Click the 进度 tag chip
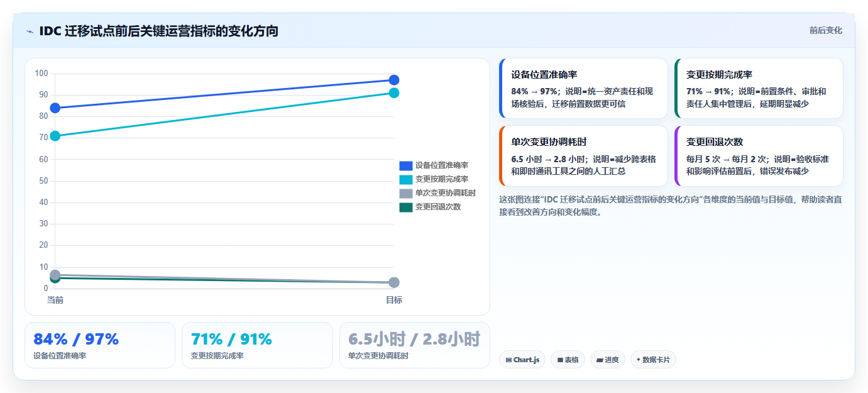This screenshot has width=868, height=393. click(608, 360)
